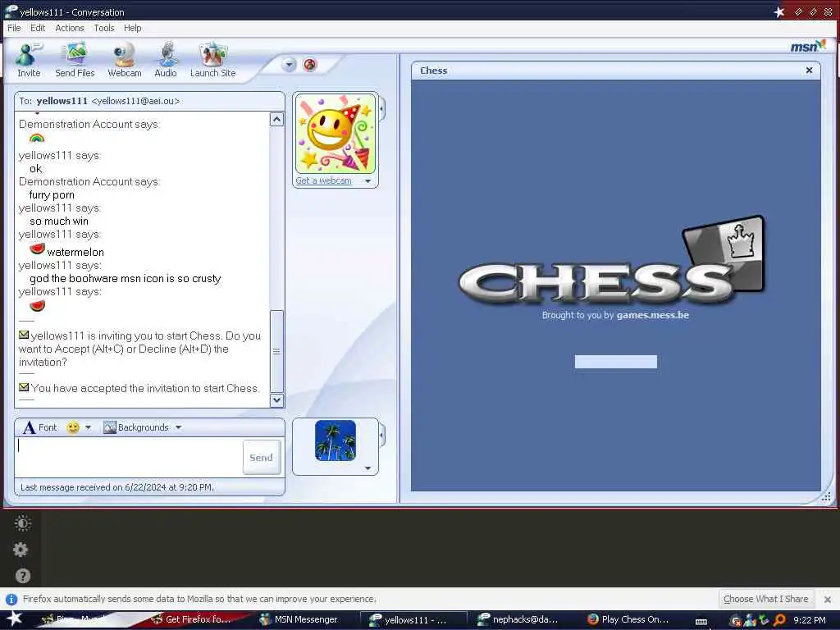The width and height of the screenshot is (840, 630).
Task: Open the Help menu
Action: (132, 28)
